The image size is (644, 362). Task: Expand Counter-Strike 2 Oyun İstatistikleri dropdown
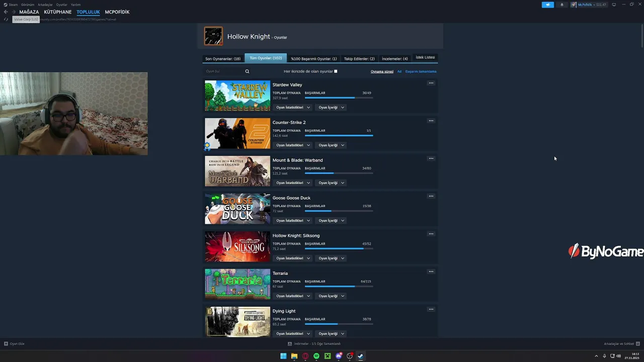click(x=293, y=145)
